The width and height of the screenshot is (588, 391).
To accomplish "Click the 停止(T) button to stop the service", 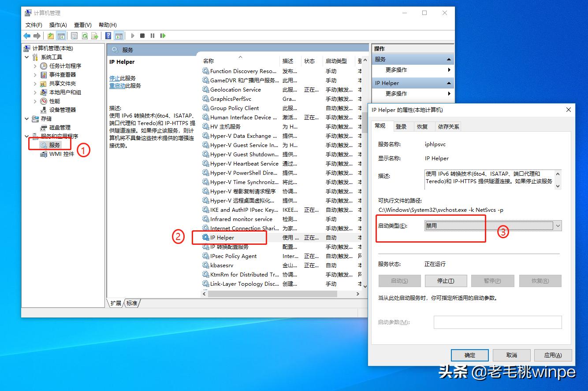I will tap(446, 280).
